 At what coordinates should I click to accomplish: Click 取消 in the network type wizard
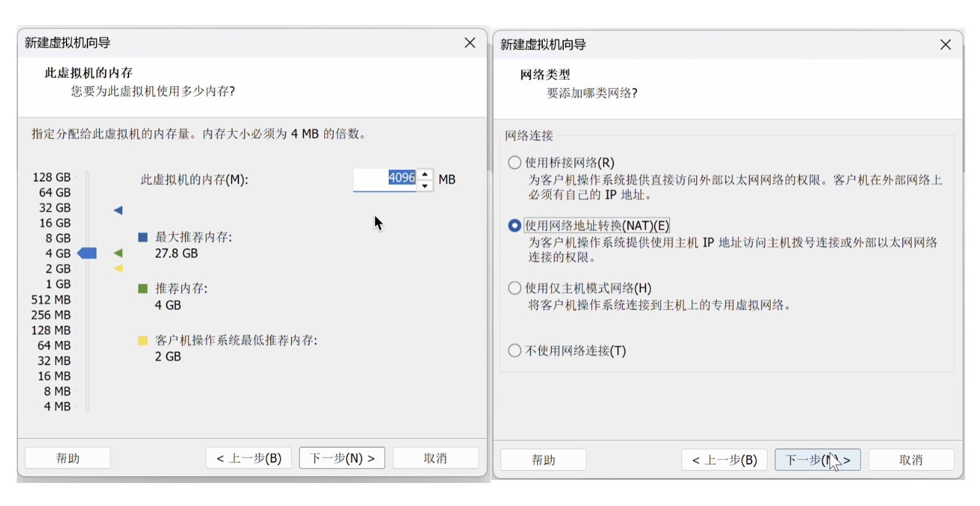point(911,460)
